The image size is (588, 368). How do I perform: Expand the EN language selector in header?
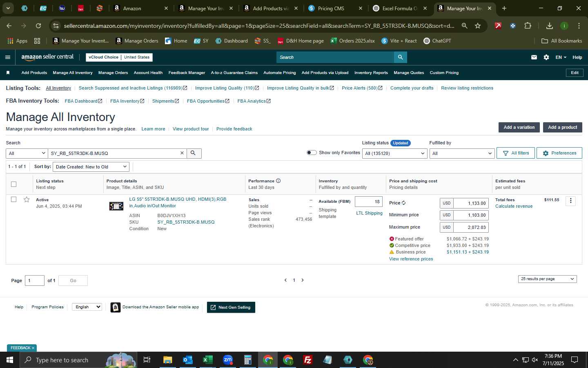pos(561,57)
